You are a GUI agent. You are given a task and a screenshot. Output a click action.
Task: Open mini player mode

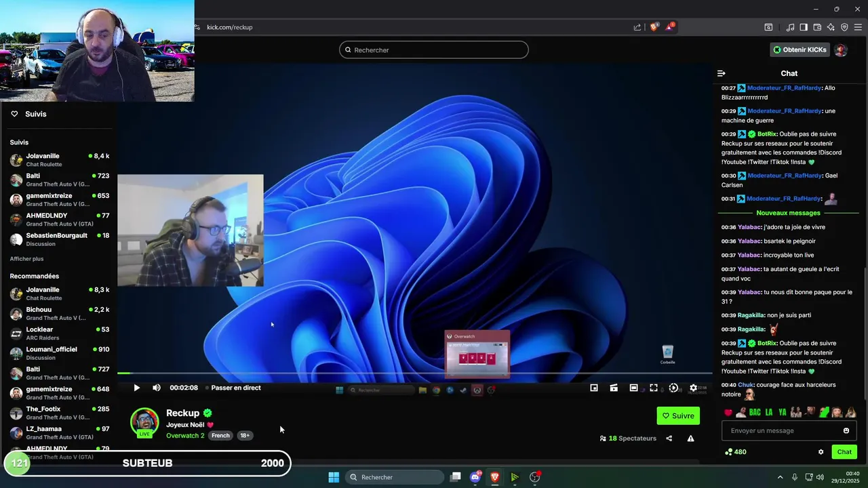click(x=594, y=388)
